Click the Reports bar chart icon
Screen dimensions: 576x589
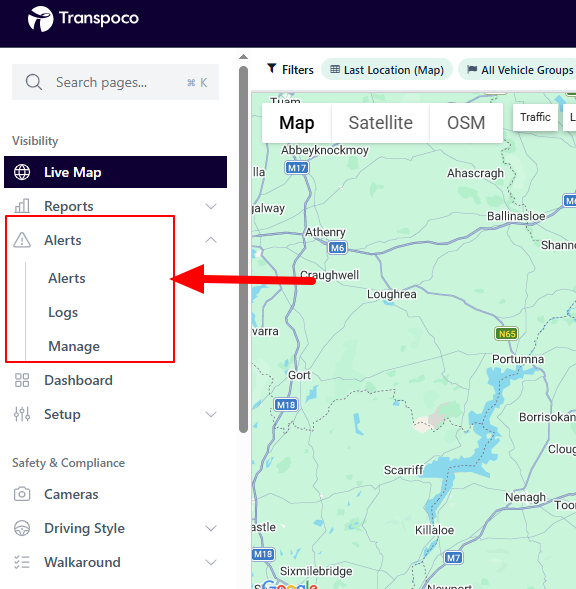(22, 206)
